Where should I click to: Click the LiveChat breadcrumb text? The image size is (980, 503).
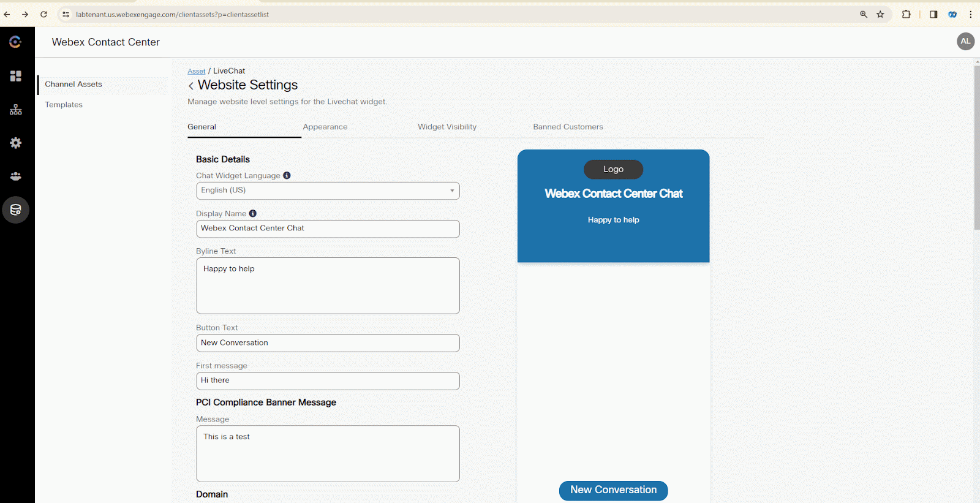(229, 71)
